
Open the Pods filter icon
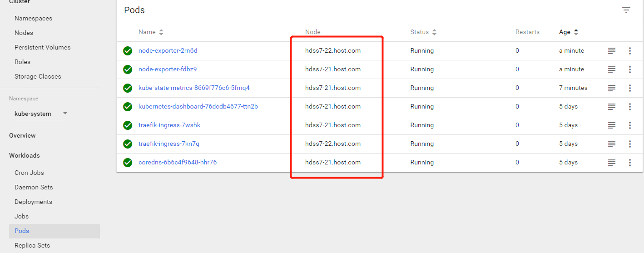pyautogui.click(x=626, y=10)
